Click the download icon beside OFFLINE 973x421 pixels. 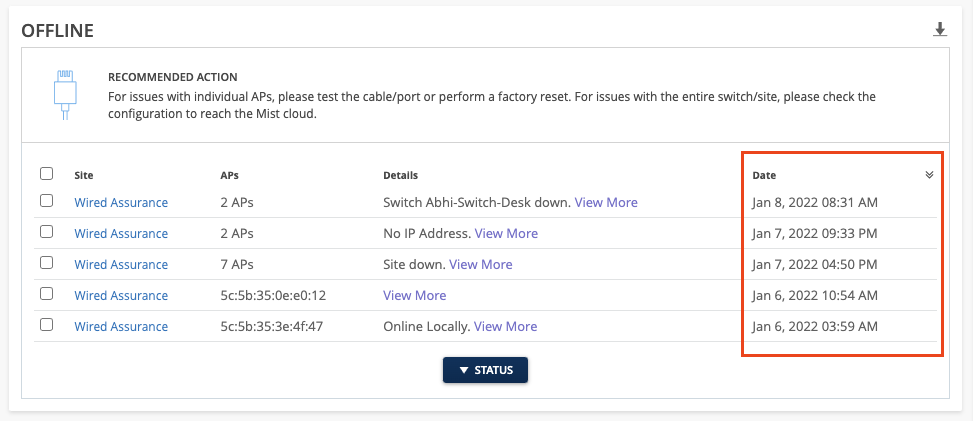(x=940, y=30)
